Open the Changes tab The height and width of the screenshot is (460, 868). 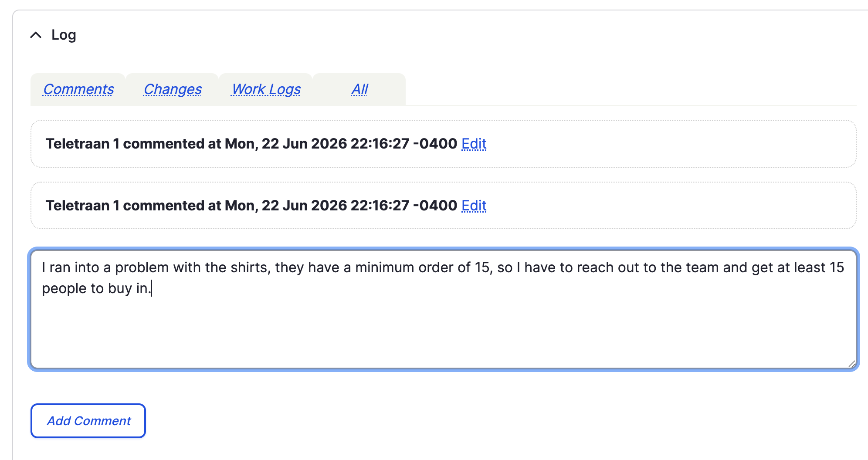click(x=173, y=89)
